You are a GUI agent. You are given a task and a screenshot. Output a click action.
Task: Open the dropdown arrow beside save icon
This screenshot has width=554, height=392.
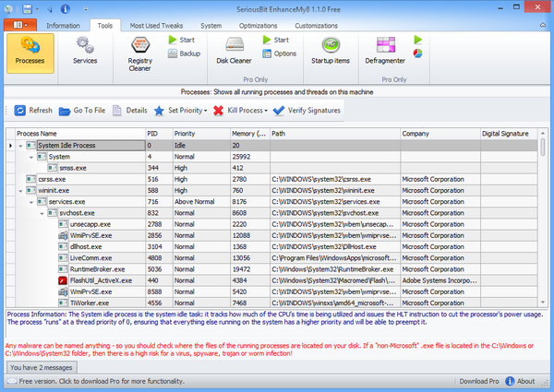coord(37,9)
